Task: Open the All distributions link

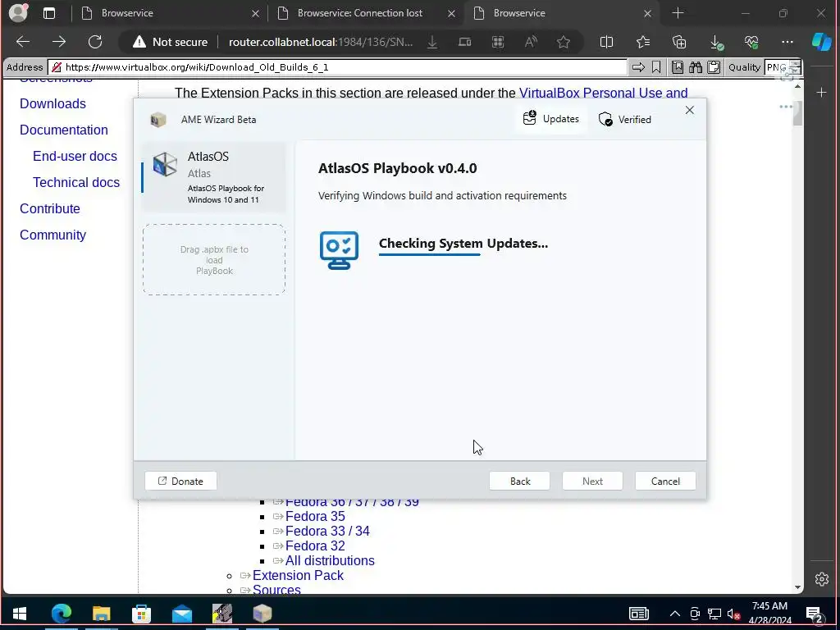Action: pyautogui.click(x=330, y=560)
